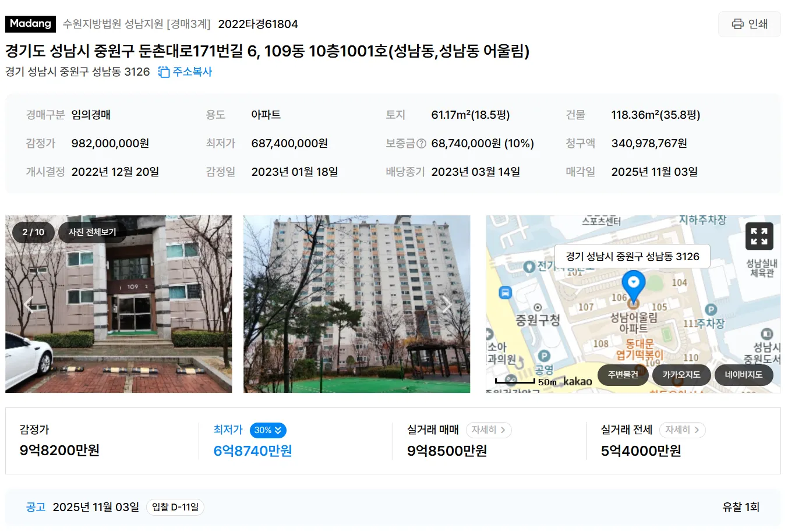Open all photos via 사진 전체보기
The image size is (795, 532).
(92, 232)
